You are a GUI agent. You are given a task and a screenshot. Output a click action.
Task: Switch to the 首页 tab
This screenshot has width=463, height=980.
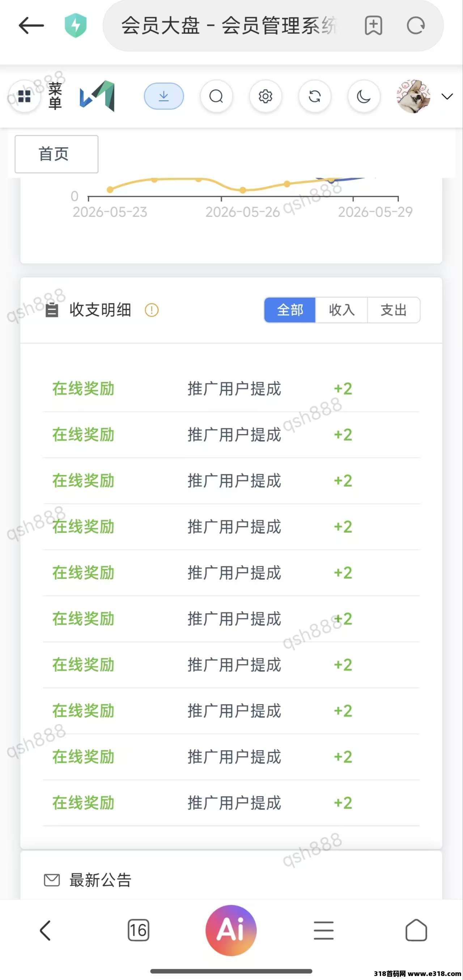pyautogui.click(x=56, y=154)
